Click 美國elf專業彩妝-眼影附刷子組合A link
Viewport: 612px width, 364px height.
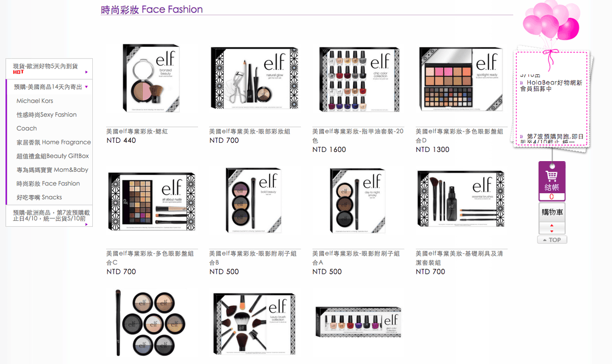click(x=356, y=258)
